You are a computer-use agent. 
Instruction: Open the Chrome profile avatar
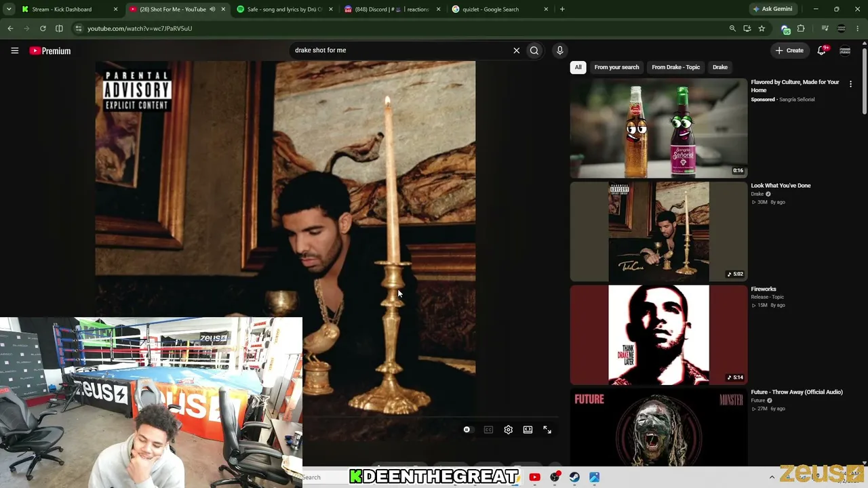click(841, 28)
